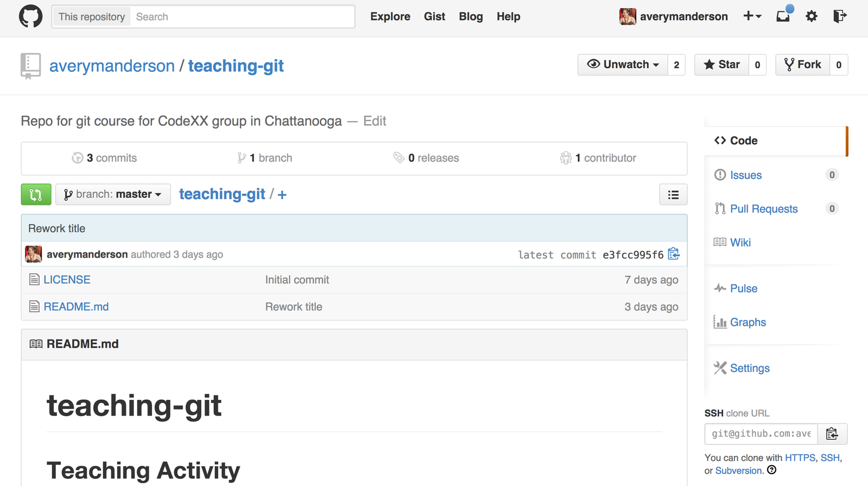Image resolution: width=868 pixels, height=486 pixels.
Task: Open account settings gear icon
Action: coord(812,16)
